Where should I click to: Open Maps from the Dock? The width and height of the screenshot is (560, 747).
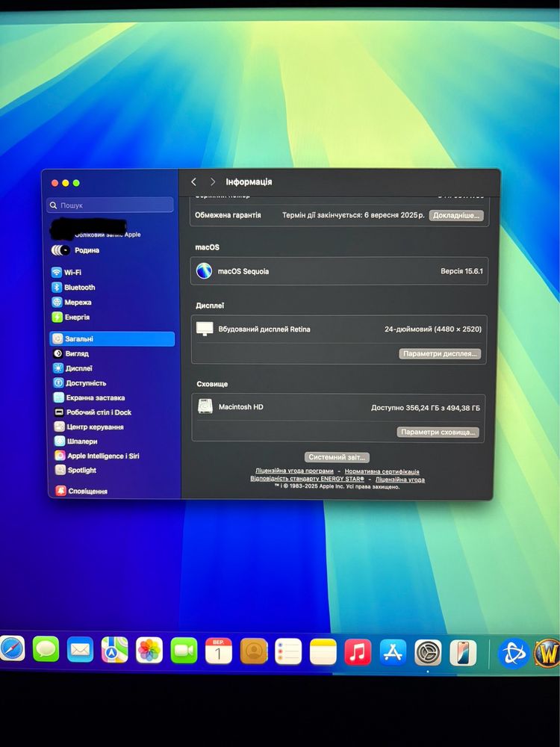click(114, 650)
